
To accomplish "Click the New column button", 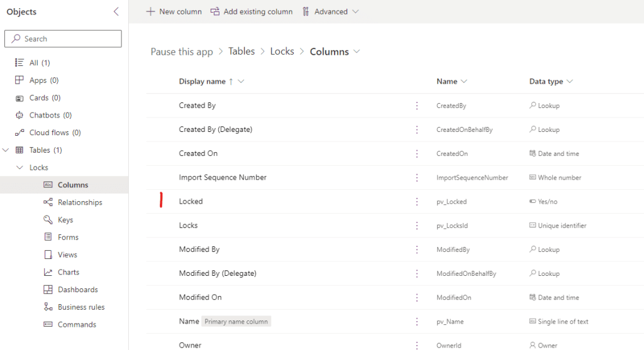I will point(174,11).
